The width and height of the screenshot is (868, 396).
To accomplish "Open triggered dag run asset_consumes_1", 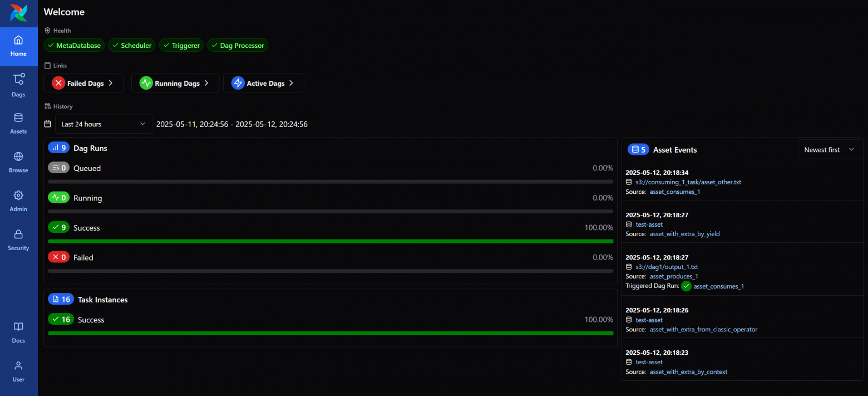I will 718,286.
